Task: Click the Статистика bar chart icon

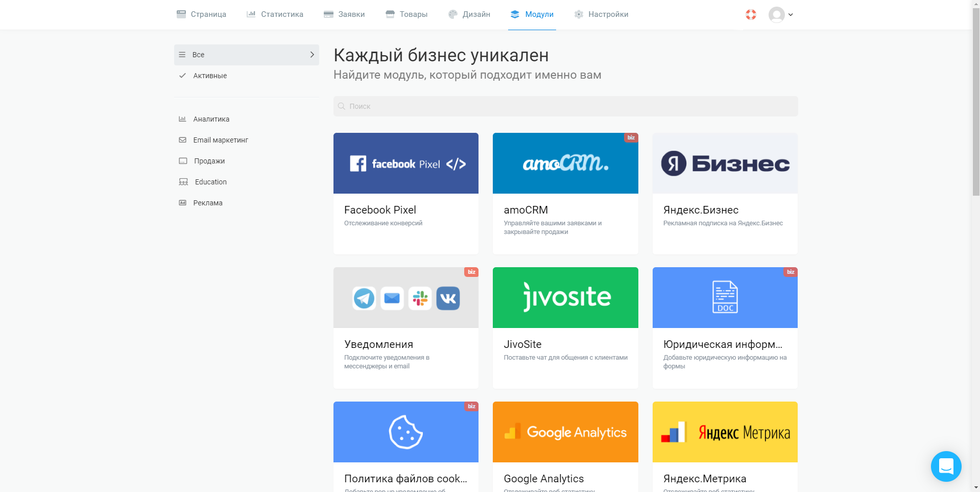Action: point(251,14)
